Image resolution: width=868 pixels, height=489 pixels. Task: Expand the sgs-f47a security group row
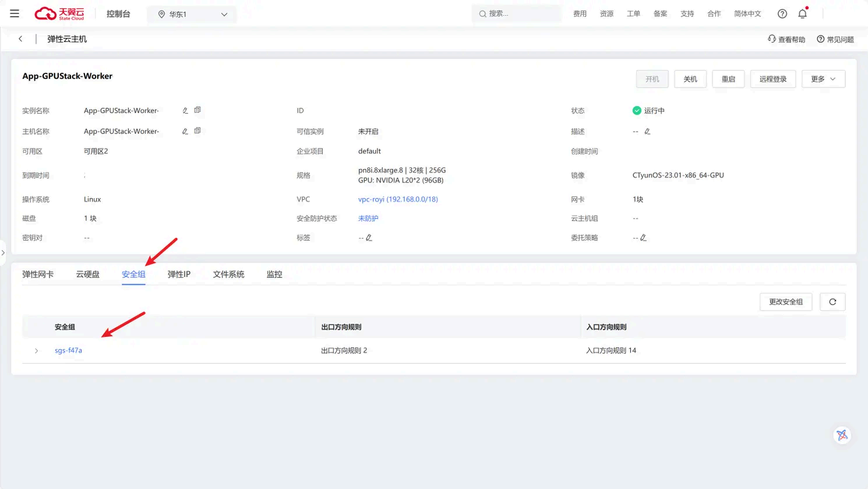coord(36,351)
